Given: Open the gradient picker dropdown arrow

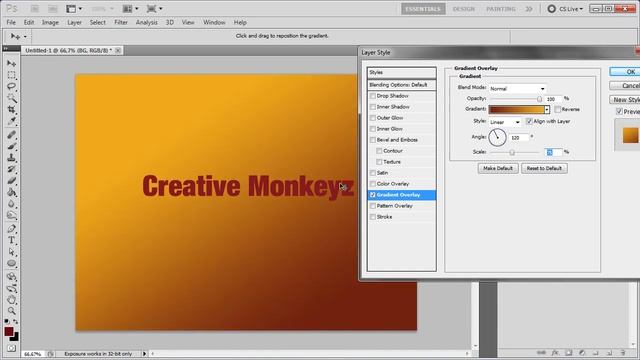Looking at the screenshot, I should coord(547,109).
